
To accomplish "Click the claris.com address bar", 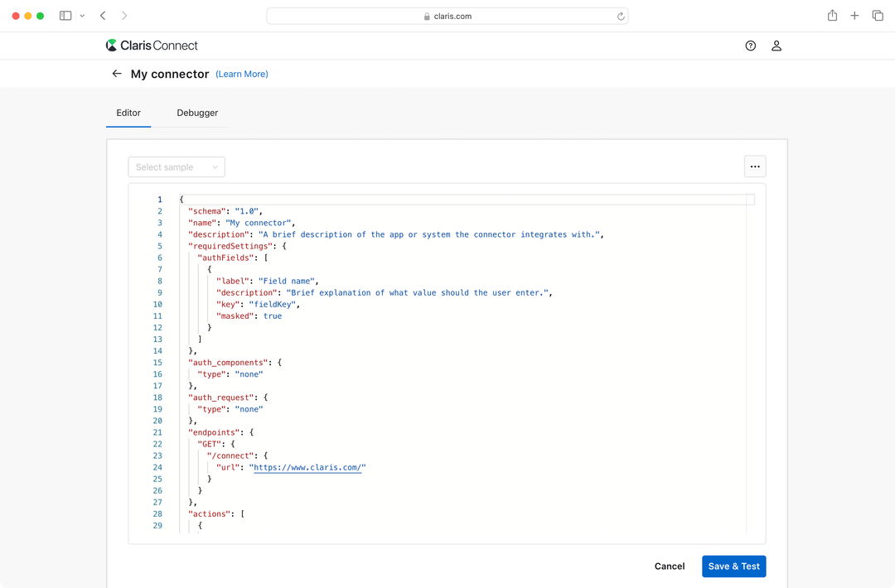I will pyautogui.click(x=447, y=16).
